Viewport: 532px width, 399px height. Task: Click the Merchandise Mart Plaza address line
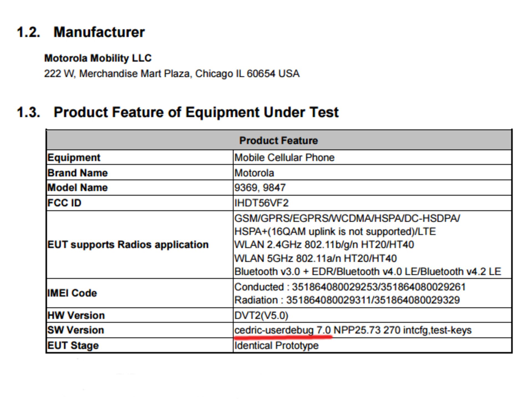(x=172, y=74)
